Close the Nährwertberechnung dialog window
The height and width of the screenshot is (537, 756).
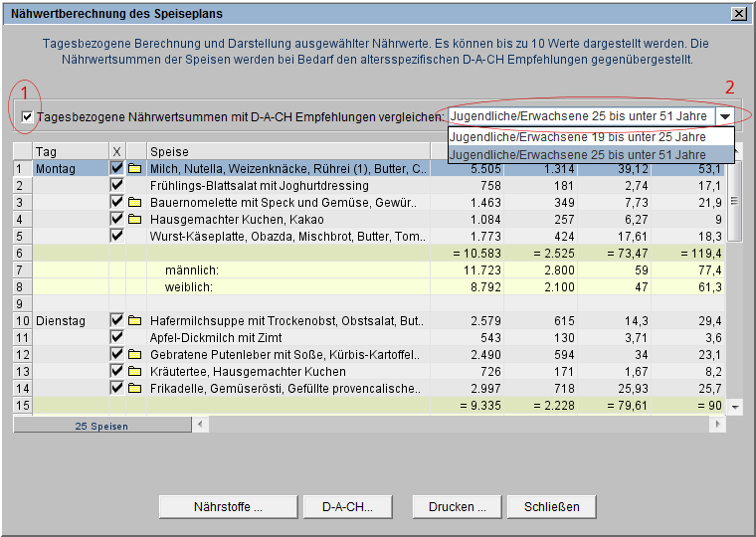(738, 14)
